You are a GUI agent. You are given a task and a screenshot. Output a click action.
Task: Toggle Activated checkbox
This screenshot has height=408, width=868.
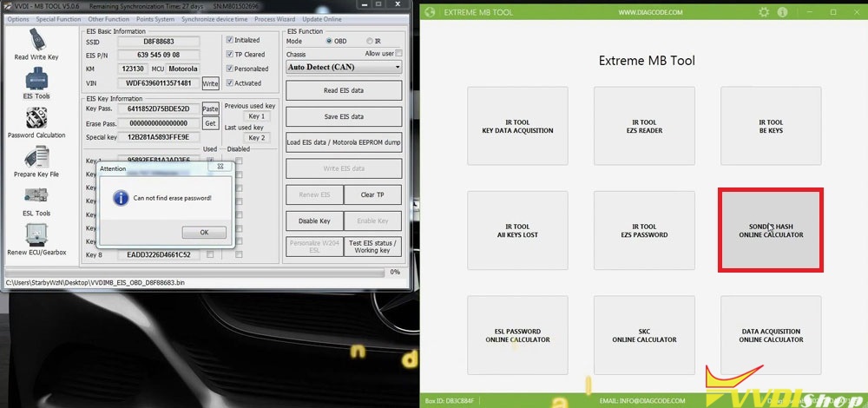click(230, 83)
